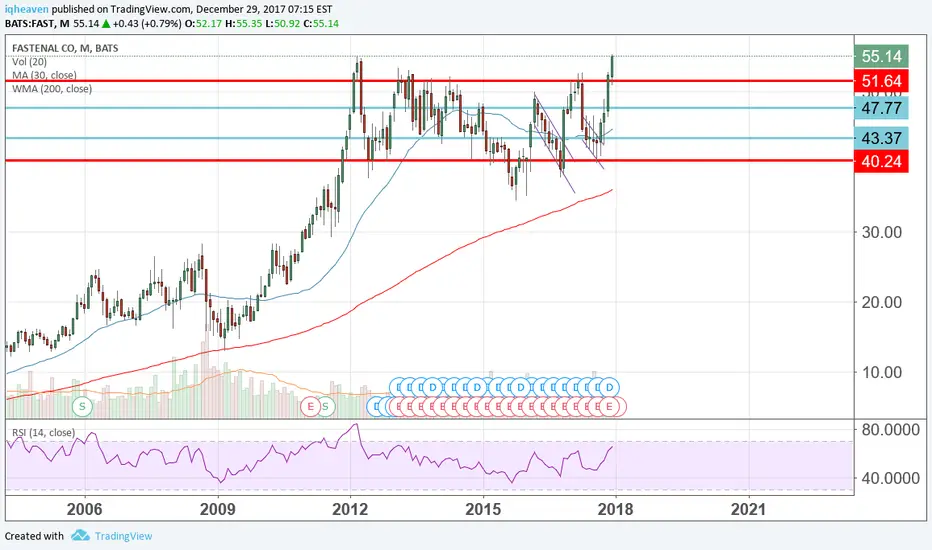932x550 pixels.
Task: Select the blue 47.77 price level label
Action: [881, 108]
